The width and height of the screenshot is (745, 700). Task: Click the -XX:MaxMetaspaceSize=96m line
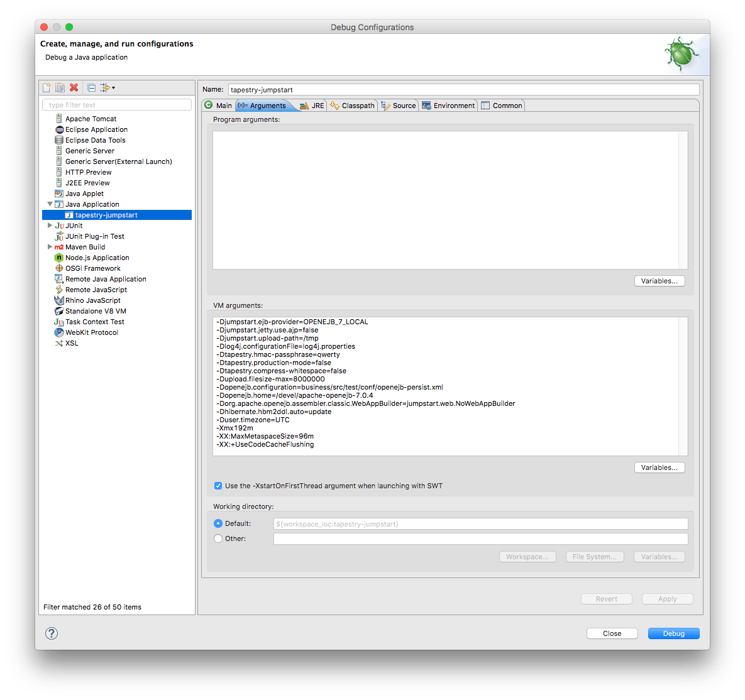pyautogui.click(x=265, y=436)
